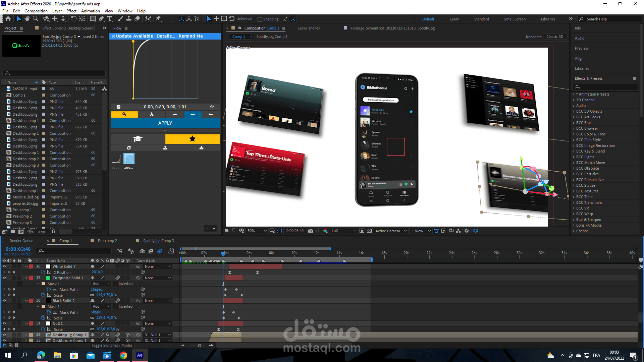Select the Pen tool
Image resolution: width=644 pixels, height=362 pixels.
(x=101, y=19)
